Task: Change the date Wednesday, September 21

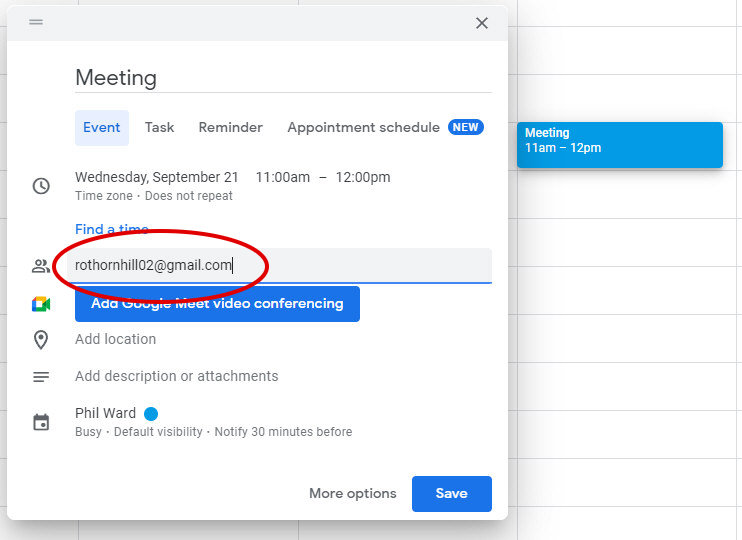Action: pos(157,177)
